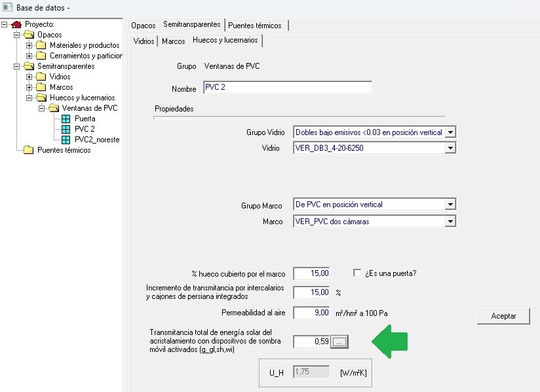Select the Opacos tree label
Image resolution: width=540 pixels, height=392 pixels.
coord(50,35)
